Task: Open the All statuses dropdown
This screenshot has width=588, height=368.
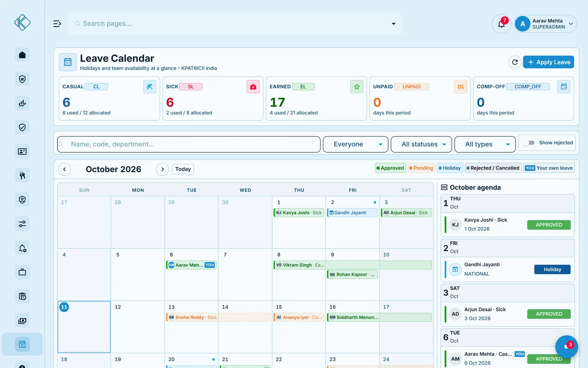Action: 421,144
